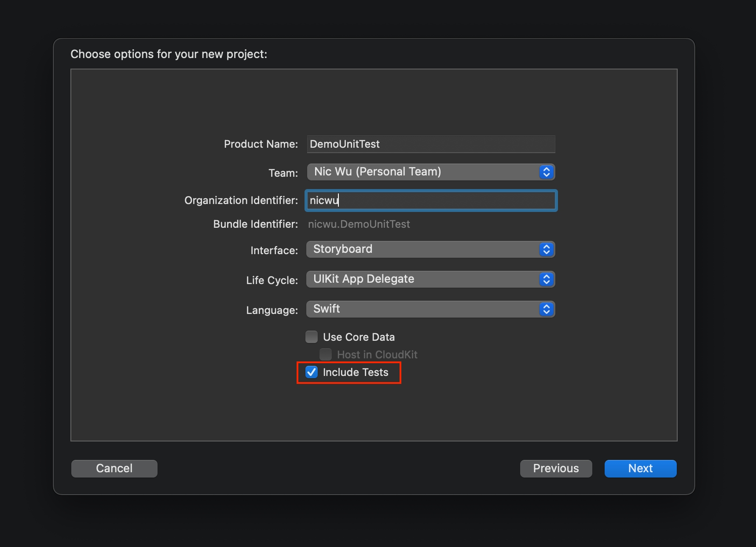Go back with the Previous button

click(x=556, y=468)
